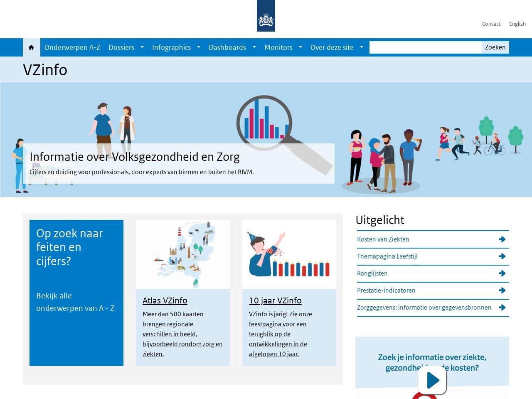Switch to the English version
532x399 pixels.
tap(517, 24)
